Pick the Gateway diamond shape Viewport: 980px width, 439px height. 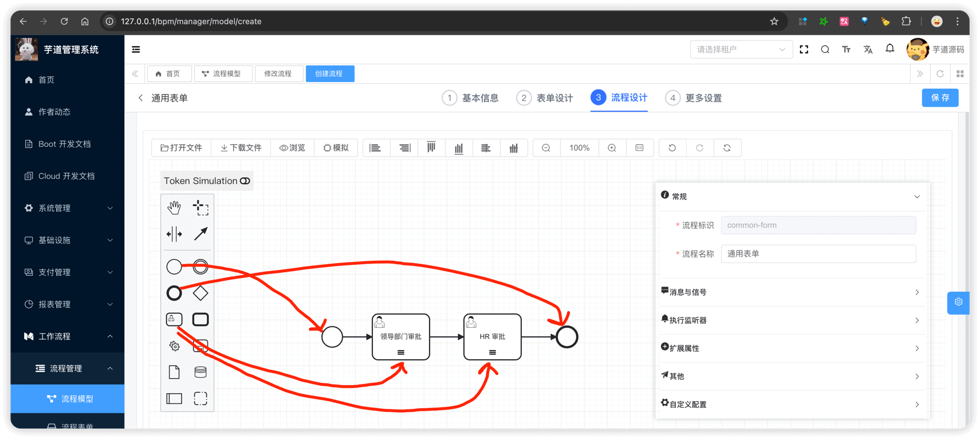click(200, 293)
